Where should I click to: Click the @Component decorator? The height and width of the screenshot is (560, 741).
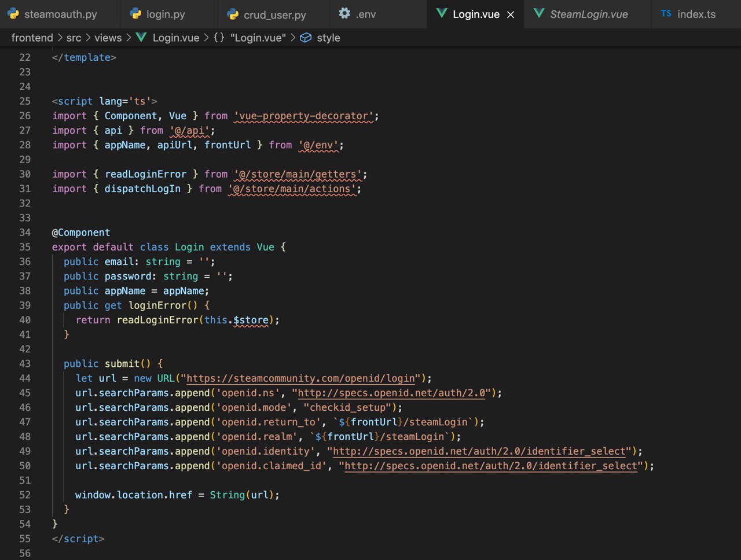coord(81,233)
